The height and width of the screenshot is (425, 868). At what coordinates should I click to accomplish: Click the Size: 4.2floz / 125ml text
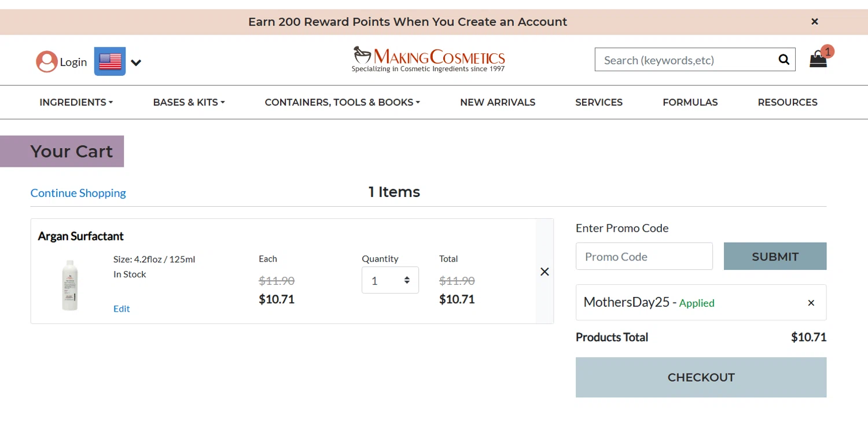pos(155,259)
